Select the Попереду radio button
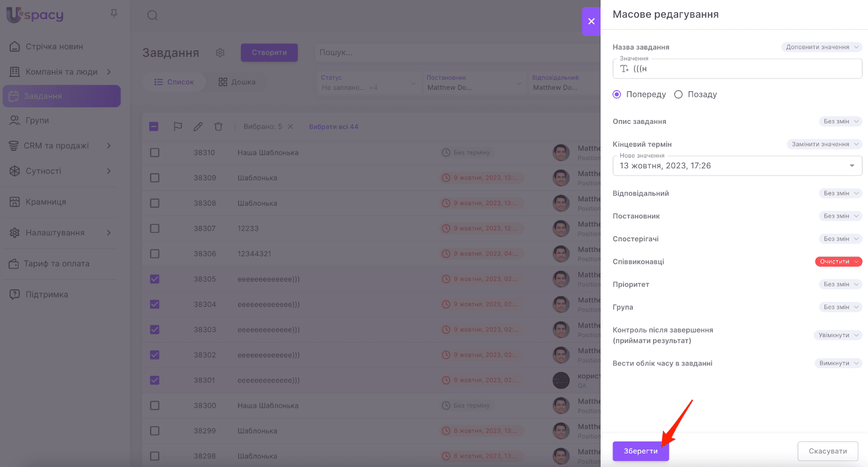This screenshot has width=868, height=467. (617, 94)
